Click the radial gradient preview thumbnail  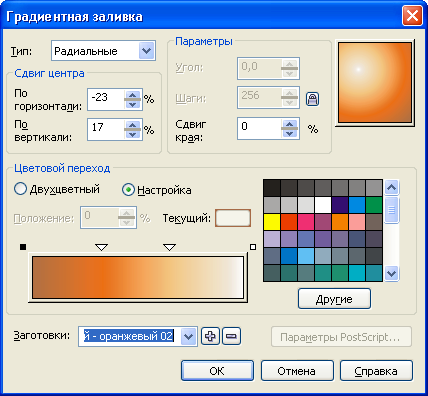click(375, 83)
